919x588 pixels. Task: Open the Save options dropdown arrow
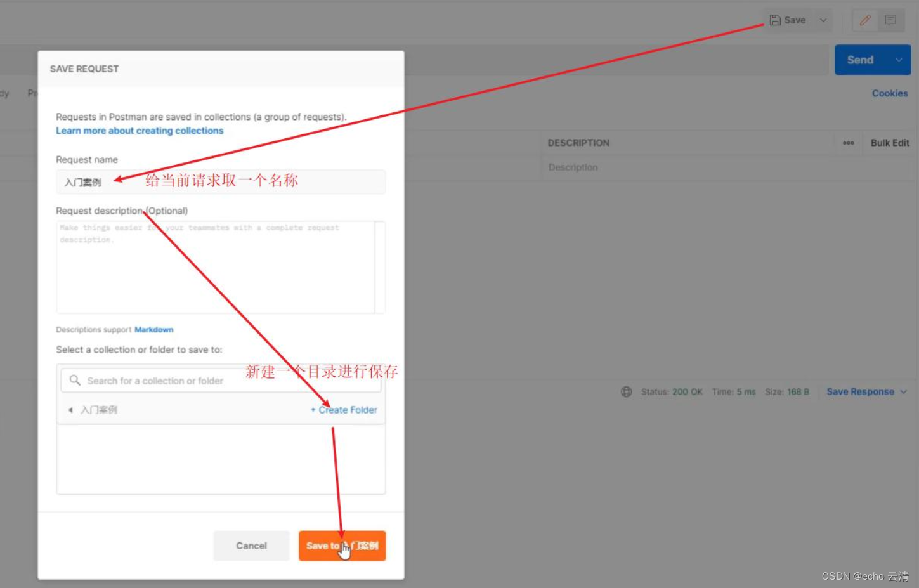coord(823,20)
